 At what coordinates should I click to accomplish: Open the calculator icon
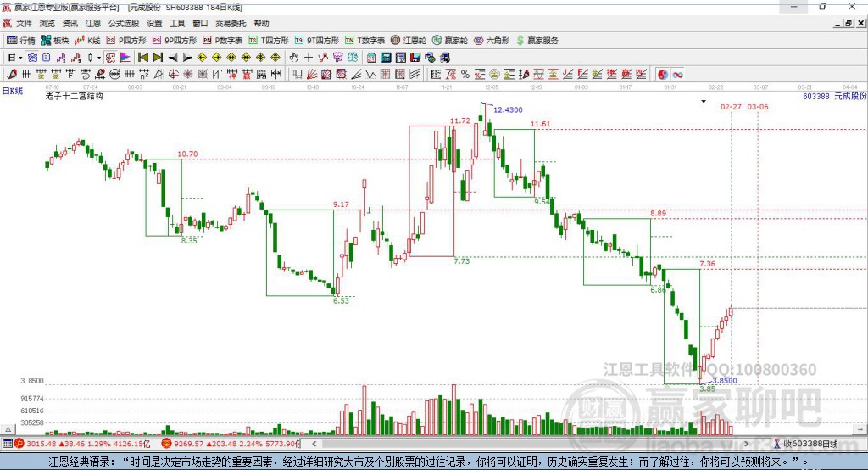(x=386, y=58)
